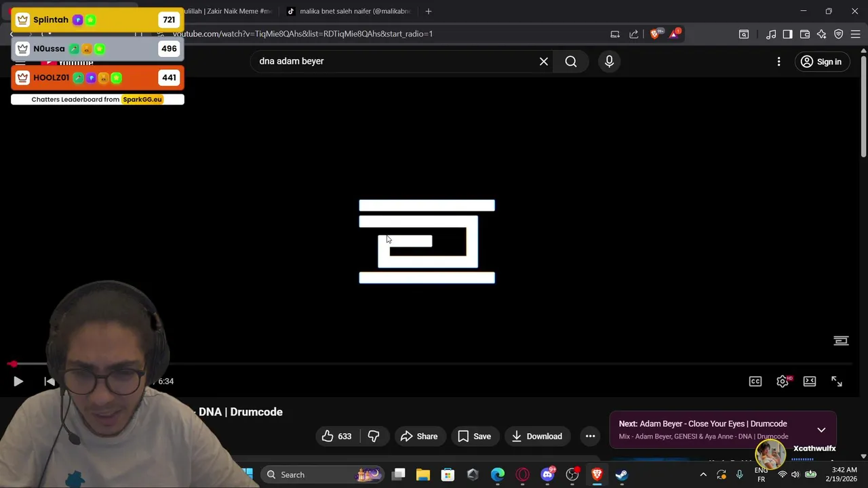Switch to Zakir Naik Meme tab
868x488 pixels.
point(228,11)
